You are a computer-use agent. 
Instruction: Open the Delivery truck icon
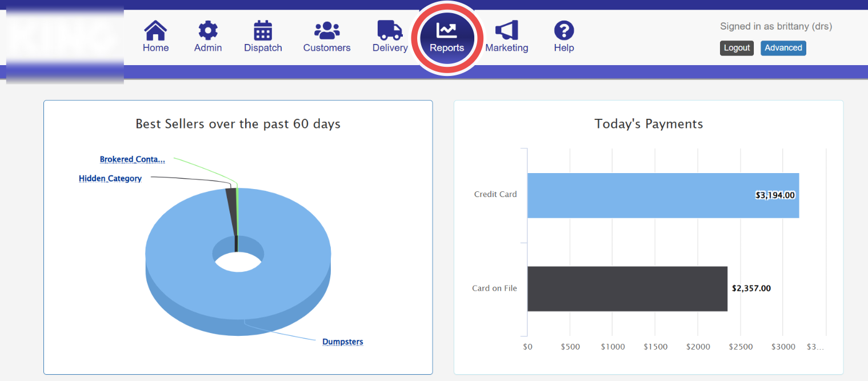pyautogui.click(x=390, y=30)
